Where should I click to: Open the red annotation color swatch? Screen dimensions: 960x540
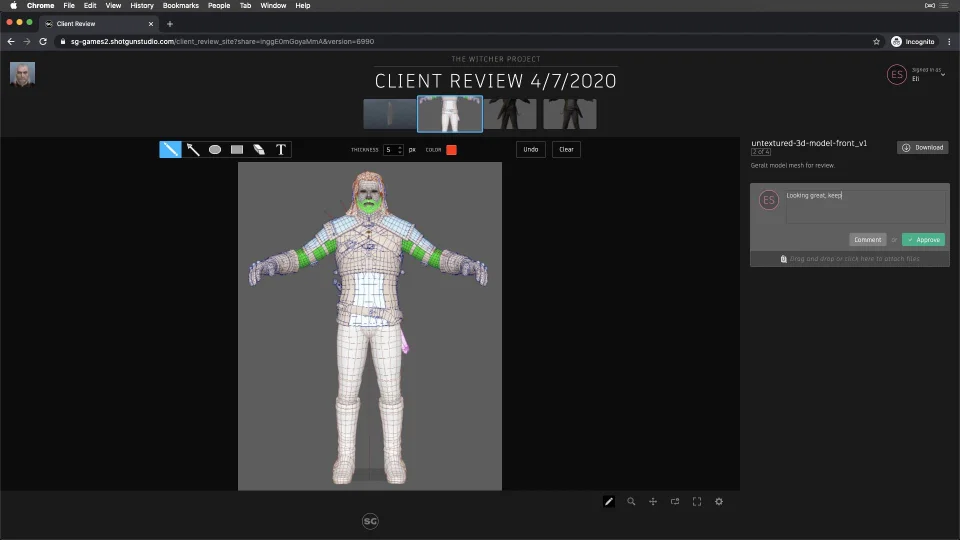point(451,150)
